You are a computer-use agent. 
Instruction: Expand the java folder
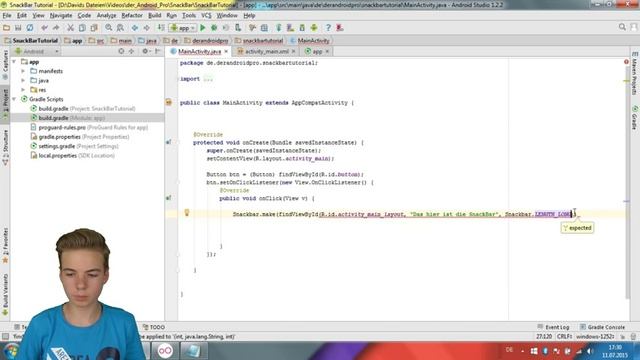click(23, 80)
